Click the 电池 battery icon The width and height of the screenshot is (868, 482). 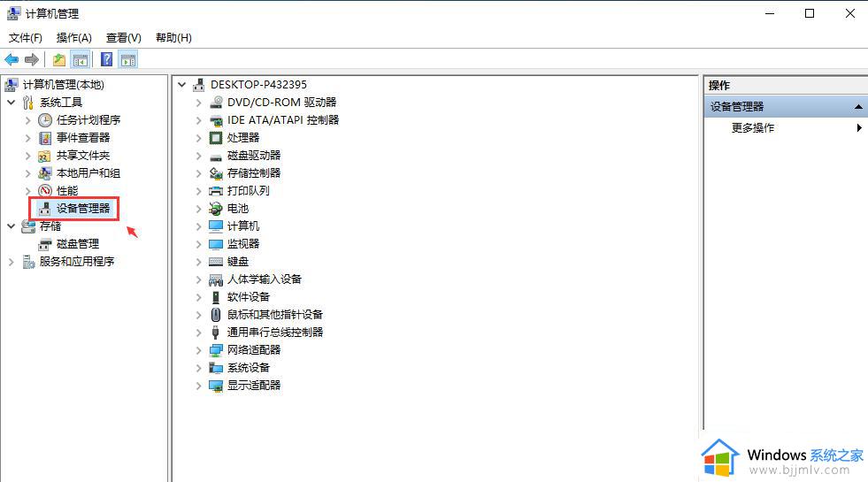click(216, 209)
